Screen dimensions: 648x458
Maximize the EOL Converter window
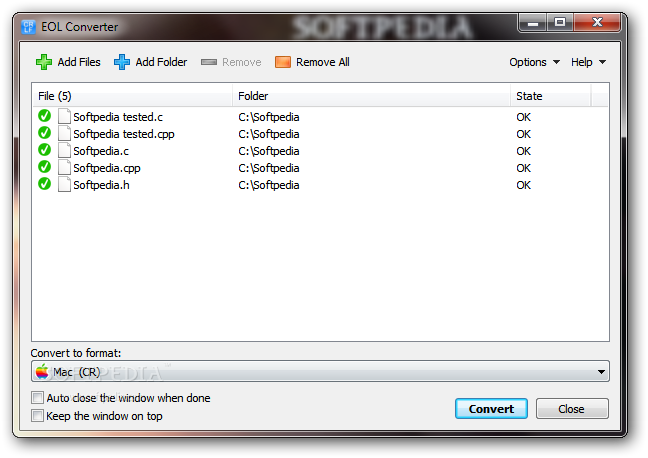[560, 23]
